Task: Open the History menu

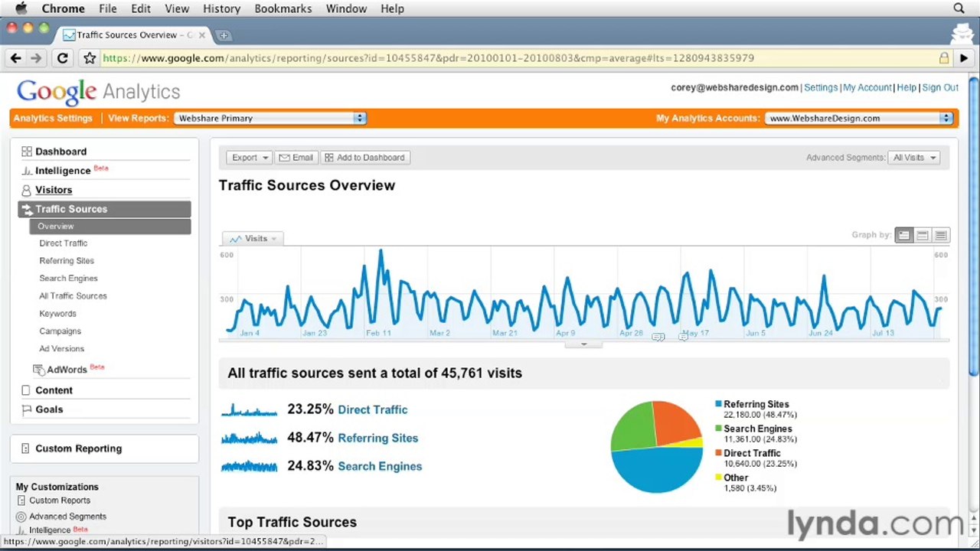Action: [221, 8]
